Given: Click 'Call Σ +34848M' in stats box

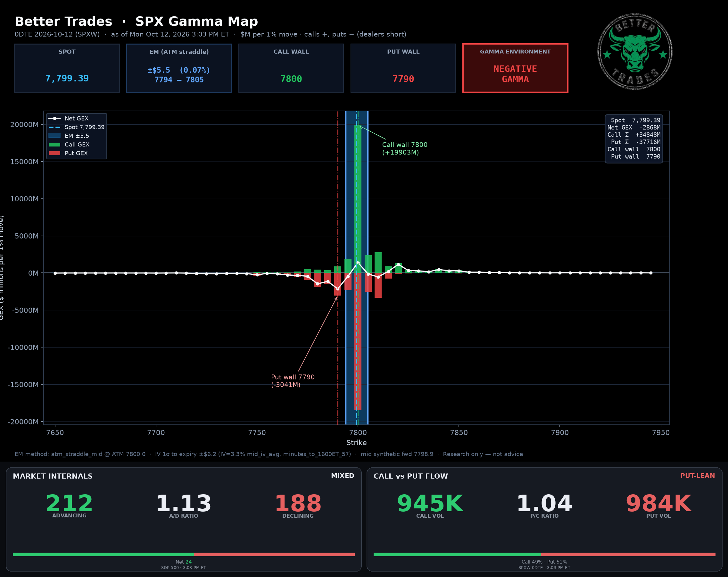Looking at the screenshot, I should [634, 135].
